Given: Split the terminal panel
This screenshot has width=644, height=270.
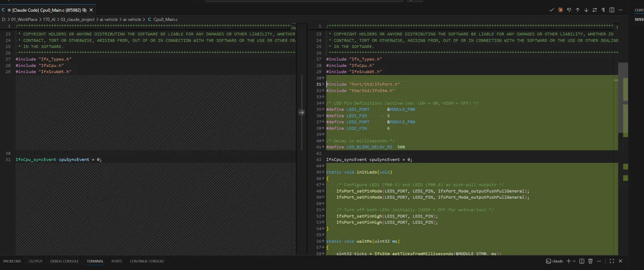Looking at the screenshot, I should pyautogui.click(x=582, y=261).
